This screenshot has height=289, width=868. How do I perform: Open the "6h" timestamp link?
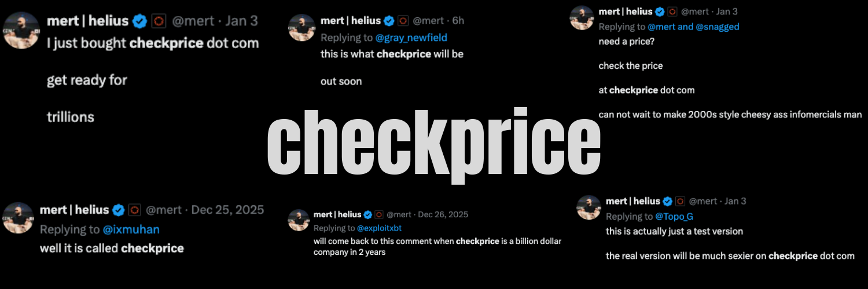pos(458,21)
